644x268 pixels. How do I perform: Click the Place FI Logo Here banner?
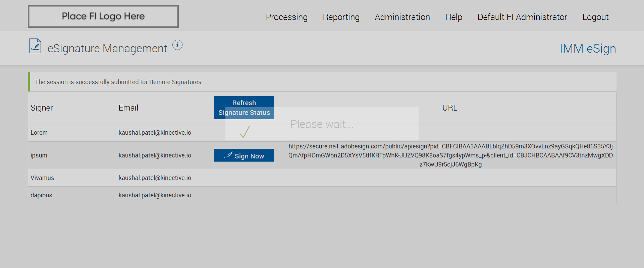(103, 16)
